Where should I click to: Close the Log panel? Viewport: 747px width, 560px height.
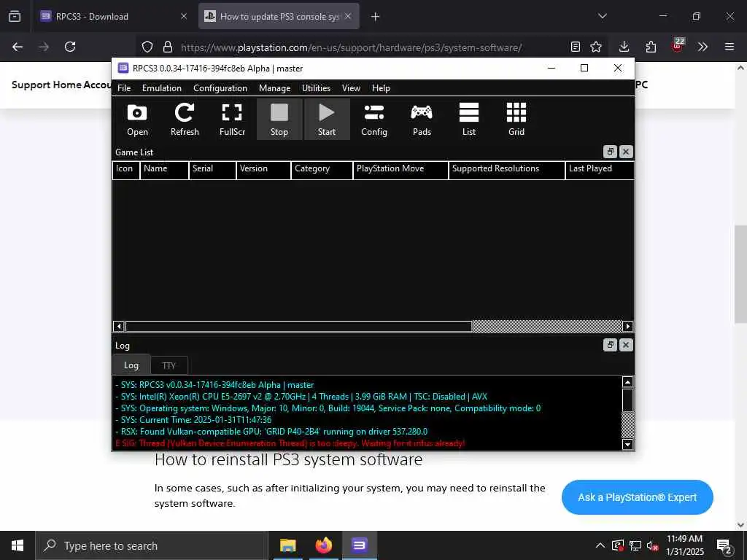coord(626,345)
